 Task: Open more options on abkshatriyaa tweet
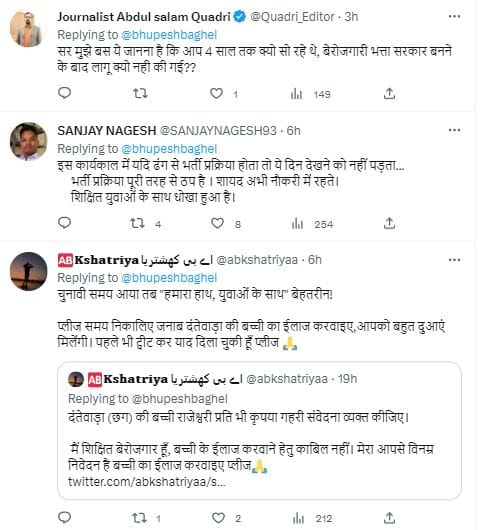(454, 260)
